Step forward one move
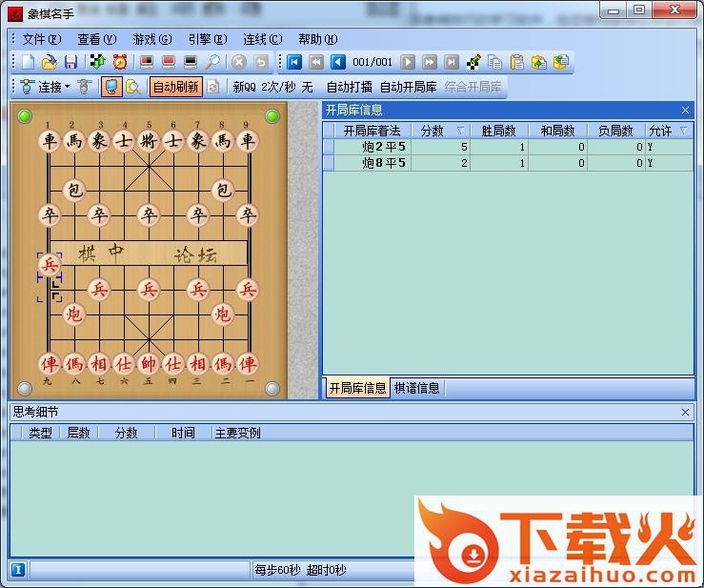Viewport: 704px width, 588px height. [x=407, y=62]
